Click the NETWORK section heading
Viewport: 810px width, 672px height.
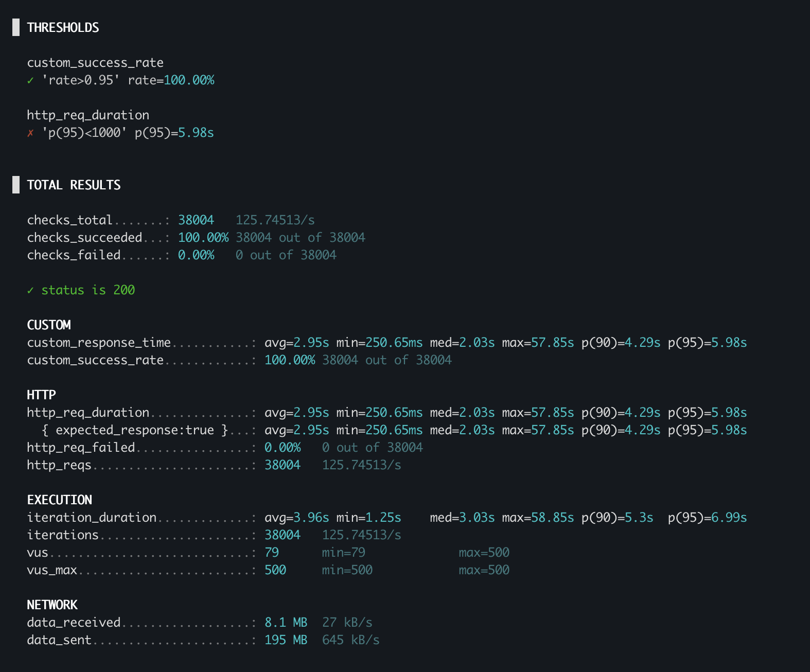tap(52, 605)
